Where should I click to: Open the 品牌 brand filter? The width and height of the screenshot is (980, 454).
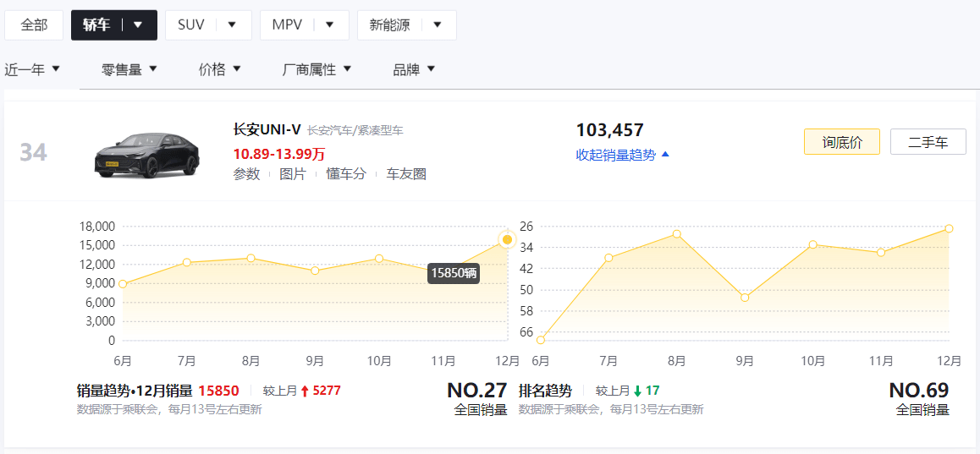click(x=414, y=69)
